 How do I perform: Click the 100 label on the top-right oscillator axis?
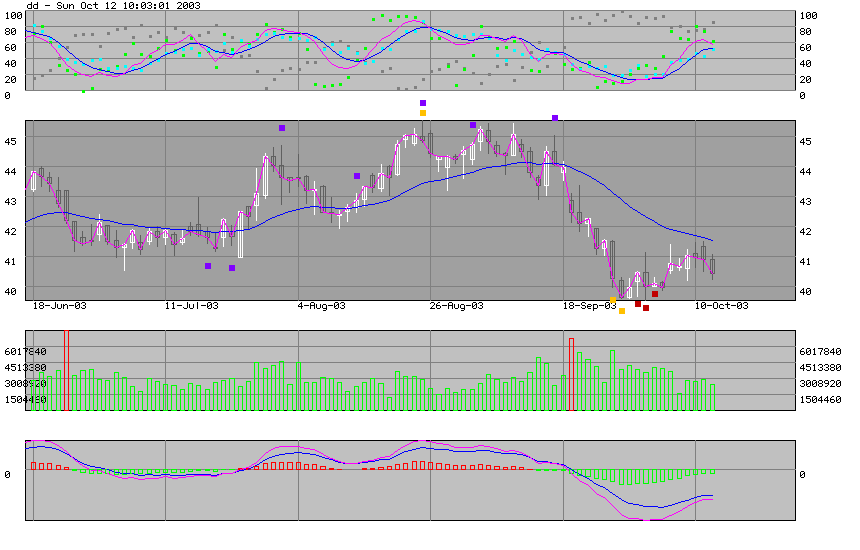(x=808, y=16)
